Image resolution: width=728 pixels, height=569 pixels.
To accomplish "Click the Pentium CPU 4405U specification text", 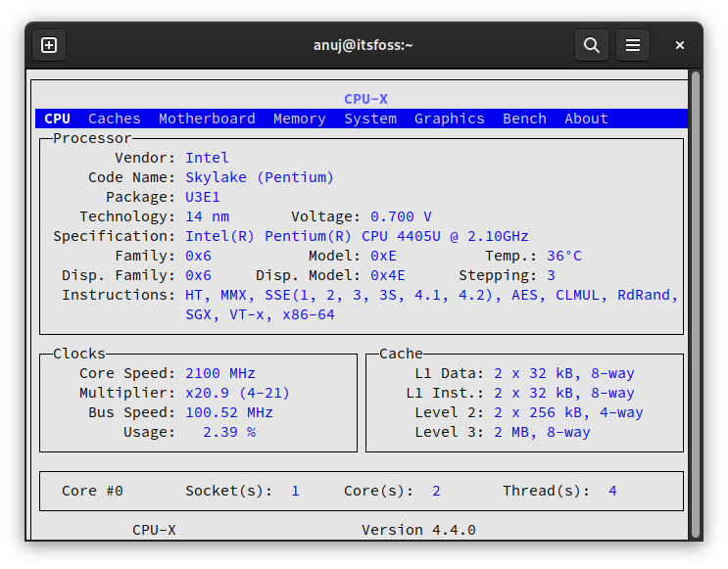I will click(x=357, y=236).
